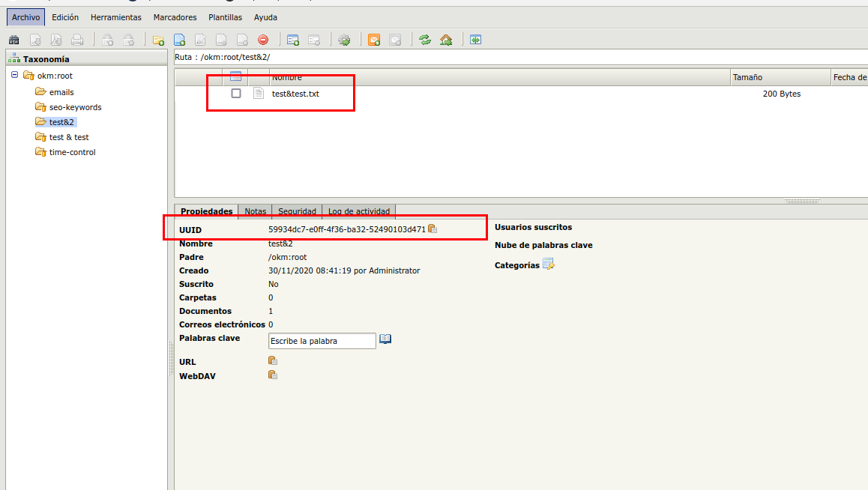Click the select-all icon in table header
Image resolution: width=868 pixels, height=490 pixels.
point(235,76)
